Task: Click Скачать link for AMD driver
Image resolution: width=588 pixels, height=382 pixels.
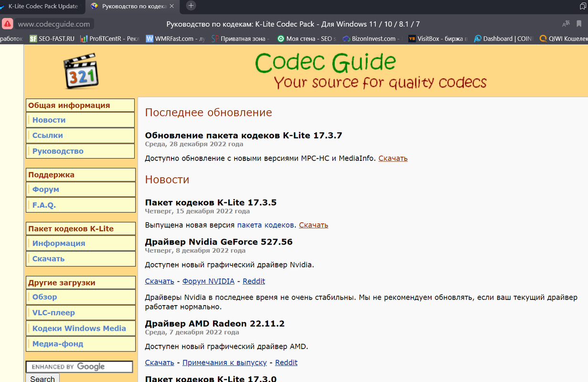Action: pos(160,362)
